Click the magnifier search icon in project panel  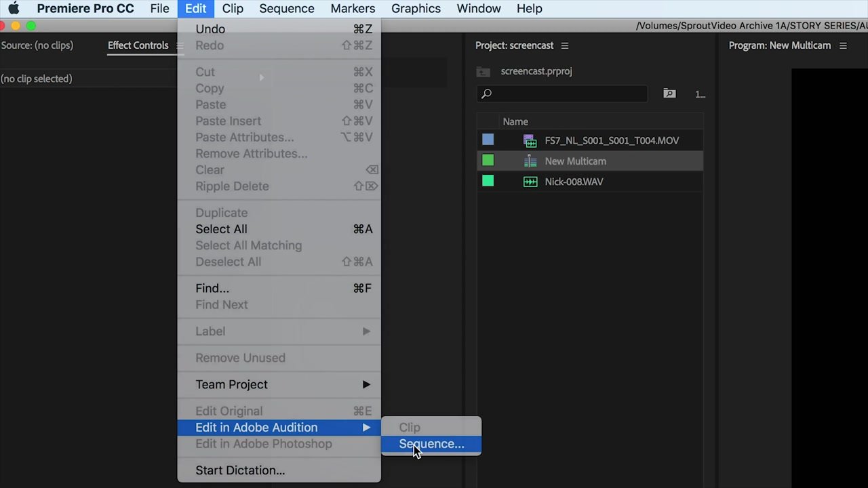coord(486,94)
